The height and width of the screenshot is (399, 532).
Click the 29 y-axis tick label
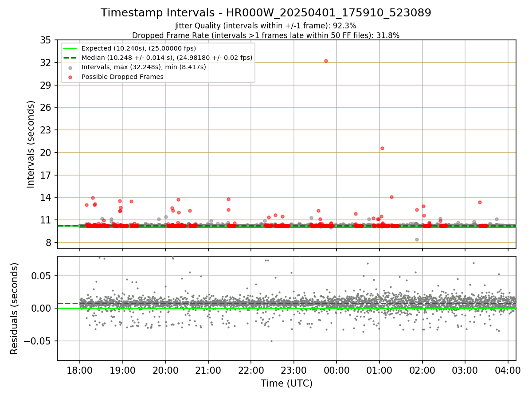[x=46, y=85]
